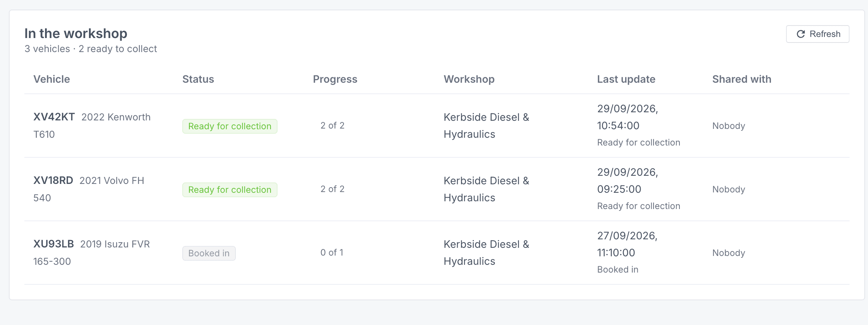Click the Booked in status badge
Image resolution: width=868 pixels, height=325 pixels.
pos(209,253)
